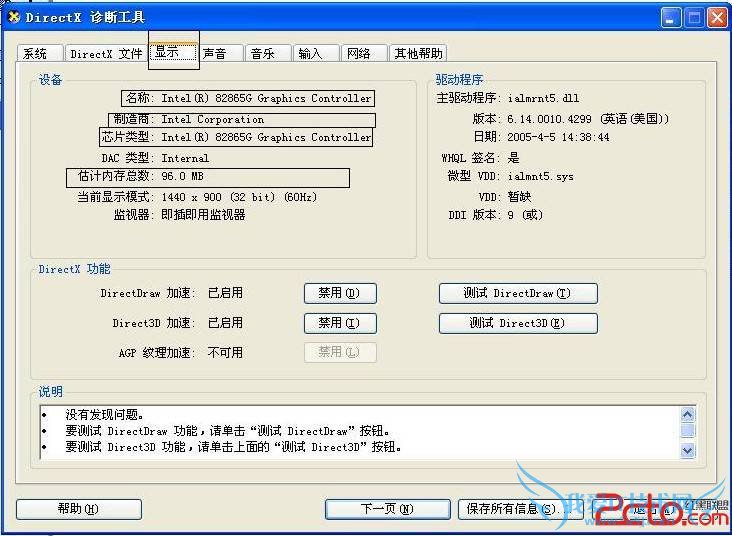The image size is (732, 536).
Task: Run the 测试 DirectDraw(T) button
Action: 518,293
